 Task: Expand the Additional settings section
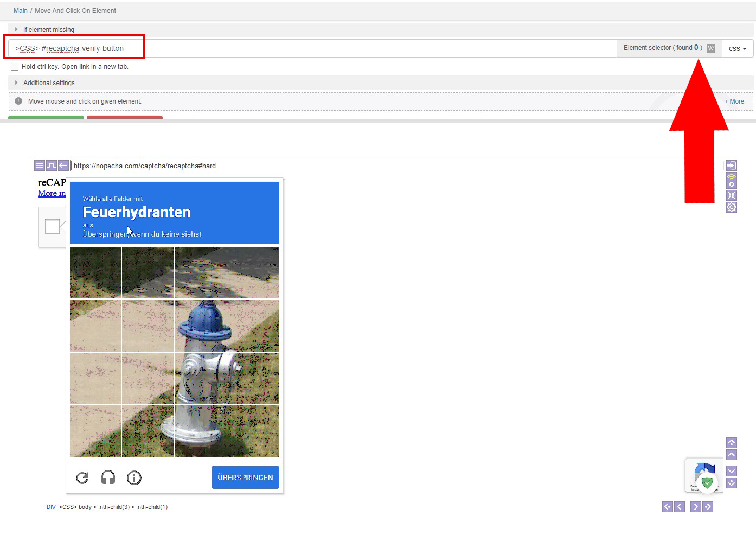click(x=48, y=83)
